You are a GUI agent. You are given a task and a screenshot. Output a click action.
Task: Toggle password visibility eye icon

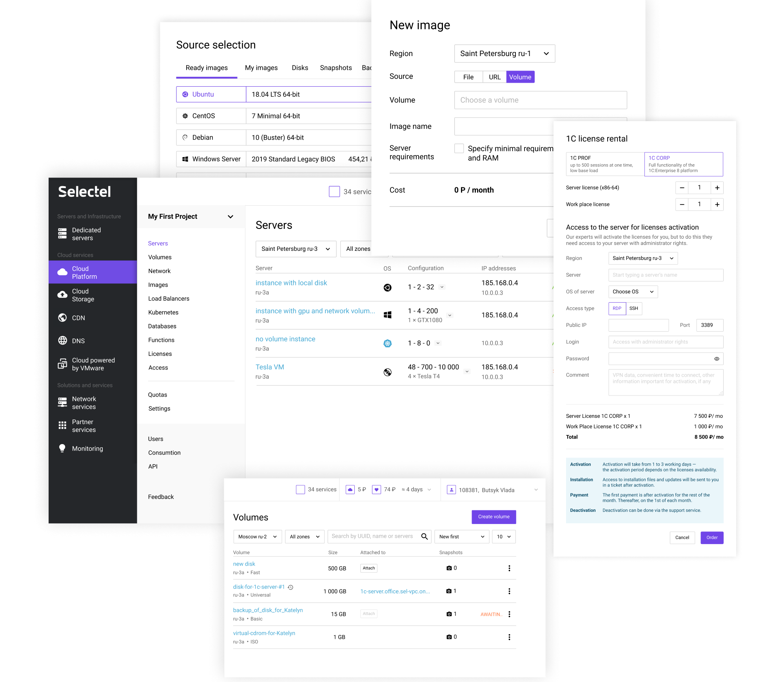(x=717, y=359)
